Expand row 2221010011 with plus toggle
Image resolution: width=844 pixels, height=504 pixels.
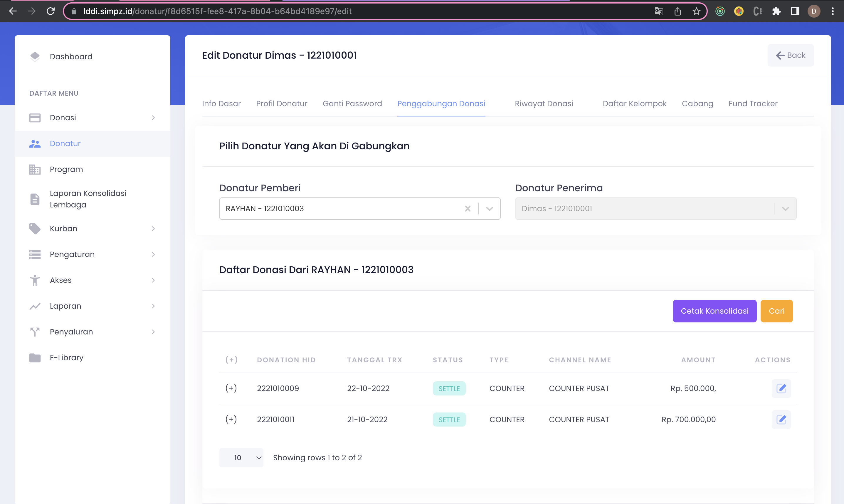pos(231,420)
